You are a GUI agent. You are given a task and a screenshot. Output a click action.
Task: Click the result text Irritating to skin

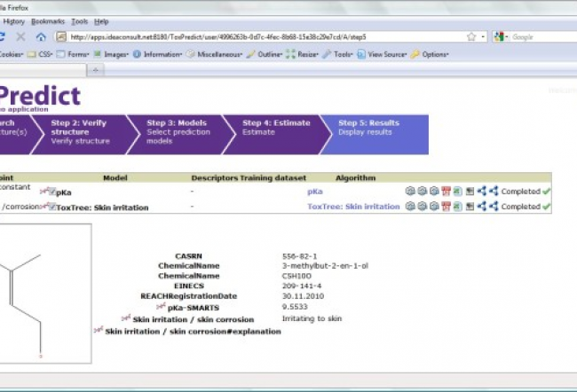[x=312, y=318]
